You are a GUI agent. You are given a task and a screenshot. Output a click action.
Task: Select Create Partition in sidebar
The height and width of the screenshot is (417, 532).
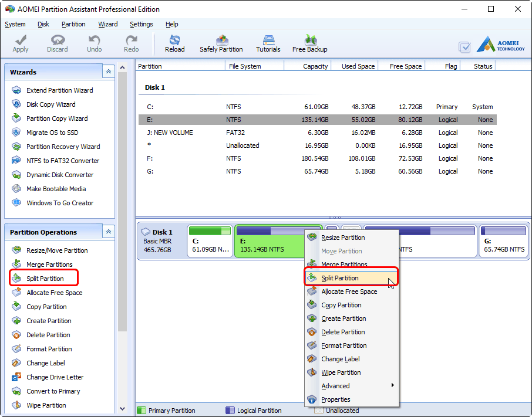[x=41, y=321]
